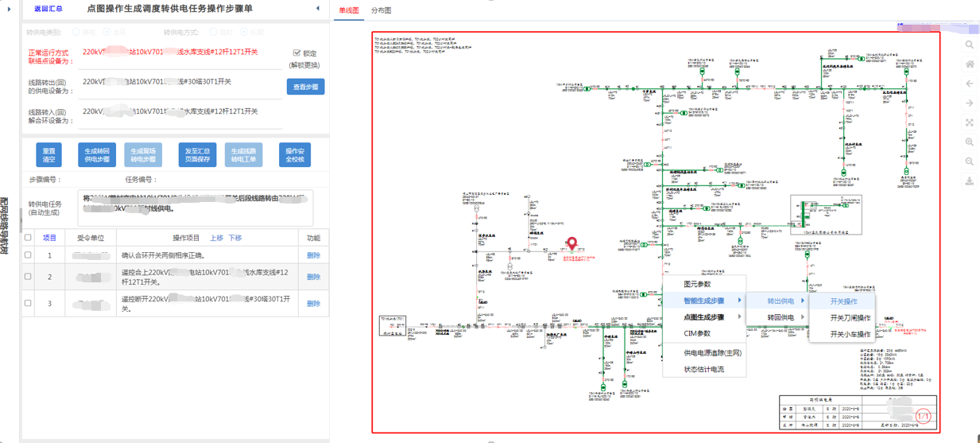Zoom out using the magnifier minus icon

click(970, 161)
